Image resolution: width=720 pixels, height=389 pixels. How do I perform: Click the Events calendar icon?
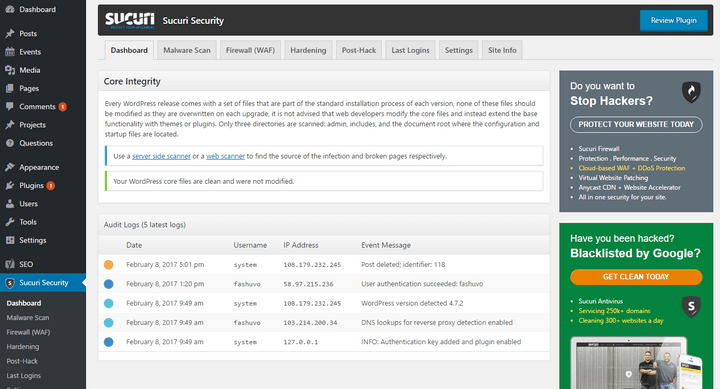10,52
